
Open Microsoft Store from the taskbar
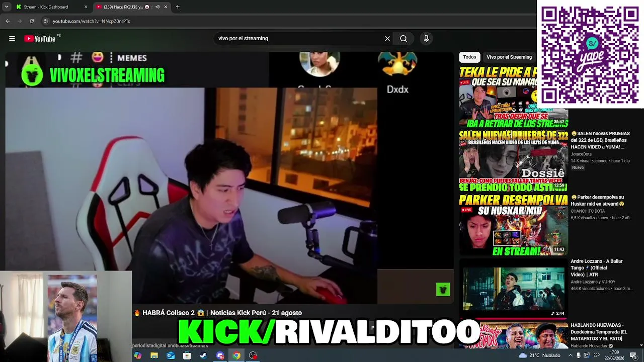[x=187, y=355]
